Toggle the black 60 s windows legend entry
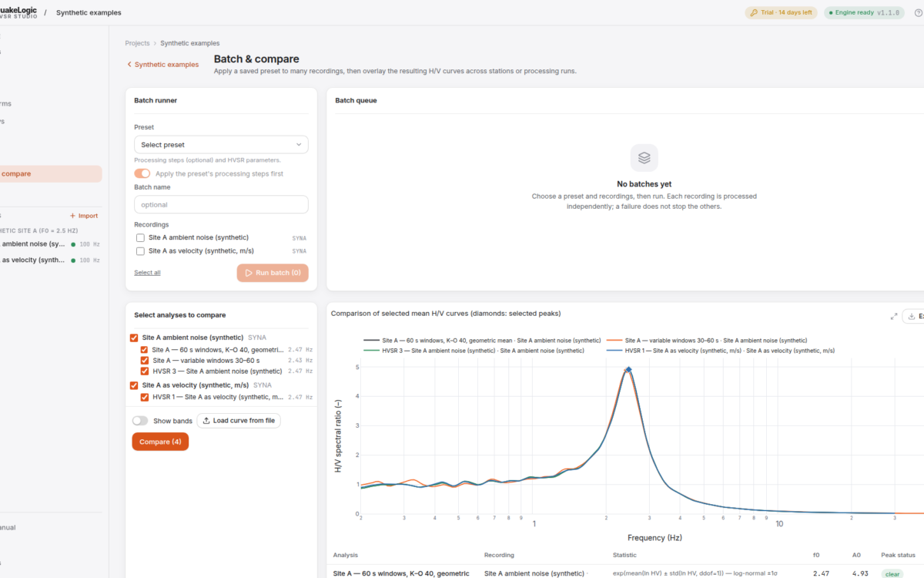 (x=481, y=340)
